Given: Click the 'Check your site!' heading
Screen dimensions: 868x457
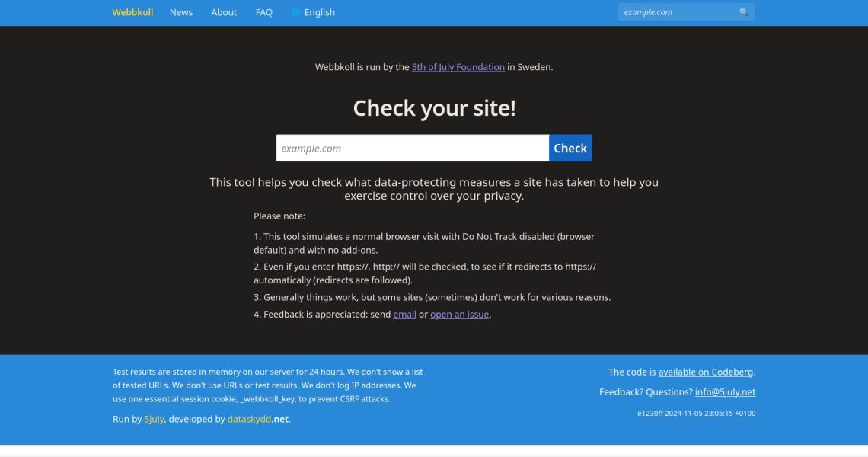Looking at the screenshot, I should tap(434, 108).
